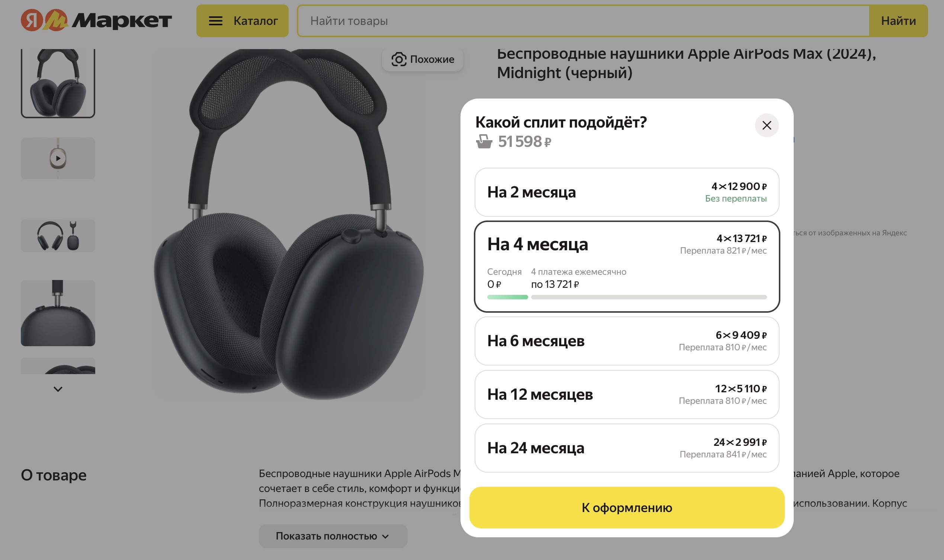Open the Каталог hamburger menu icon
Screen dimensions: 944x560
pos(215,21)
